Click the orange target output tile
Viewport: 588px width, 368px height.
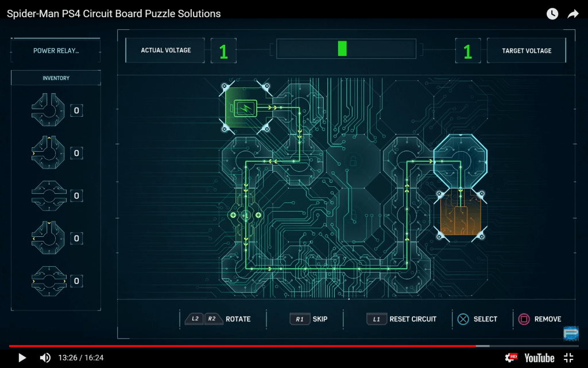(461, 216)
